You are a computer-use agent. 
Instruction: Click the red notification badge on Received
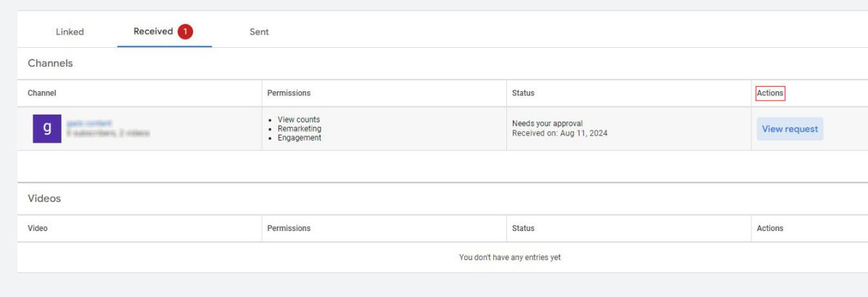[185, 32]
